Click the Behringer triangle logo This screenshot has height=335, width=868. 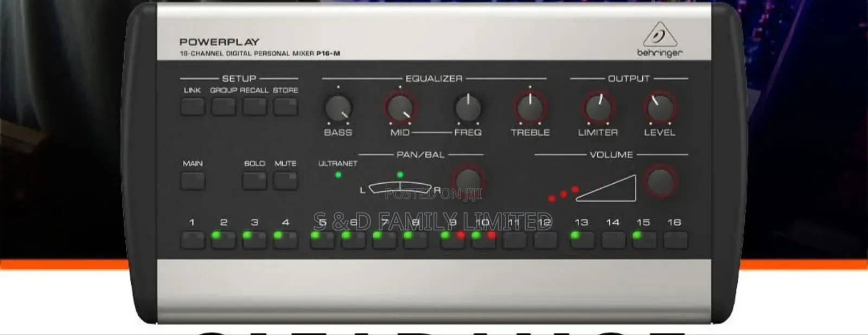660,35
